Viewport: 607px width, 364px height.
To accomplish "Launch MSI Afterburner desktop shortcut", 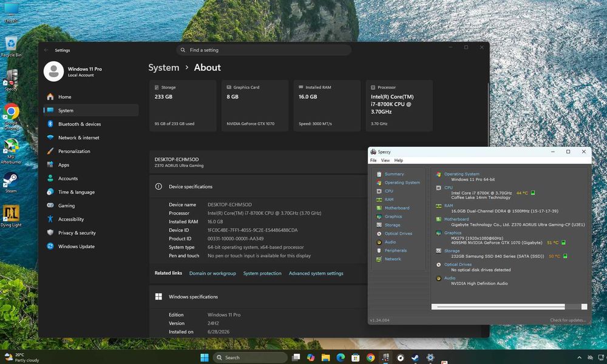I will 11,151.
